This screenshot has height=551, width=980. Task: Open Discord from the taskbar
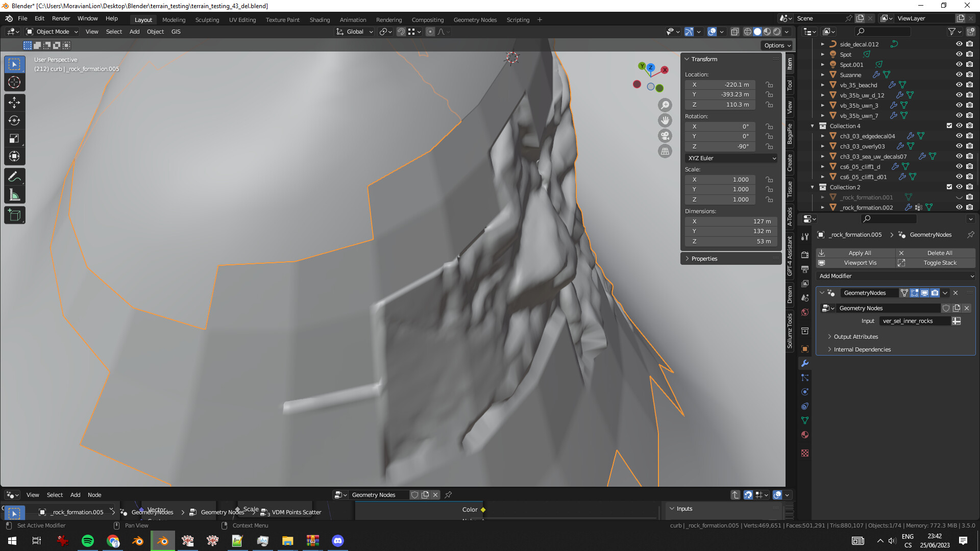(x=338, y=541)
